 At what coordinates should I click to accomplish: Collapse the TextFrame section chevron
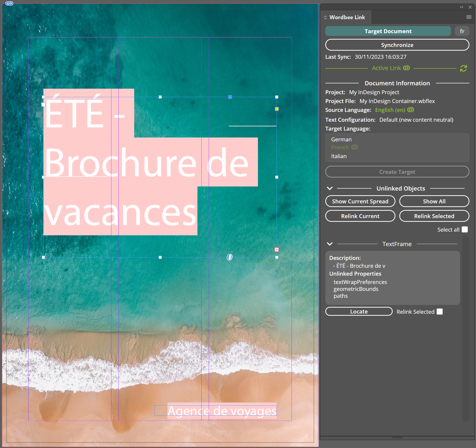pos(330,244)
